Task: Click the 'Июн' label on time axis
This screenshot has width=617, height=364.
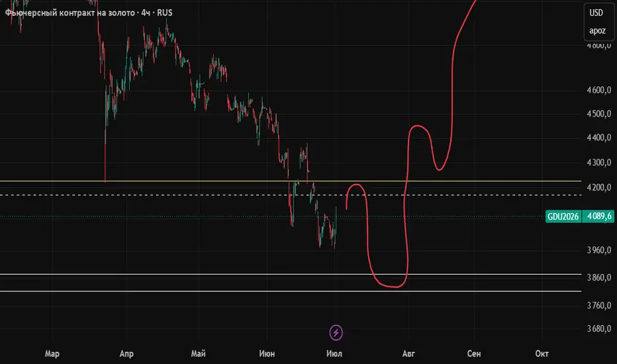Action: click(x=267, y=353)
